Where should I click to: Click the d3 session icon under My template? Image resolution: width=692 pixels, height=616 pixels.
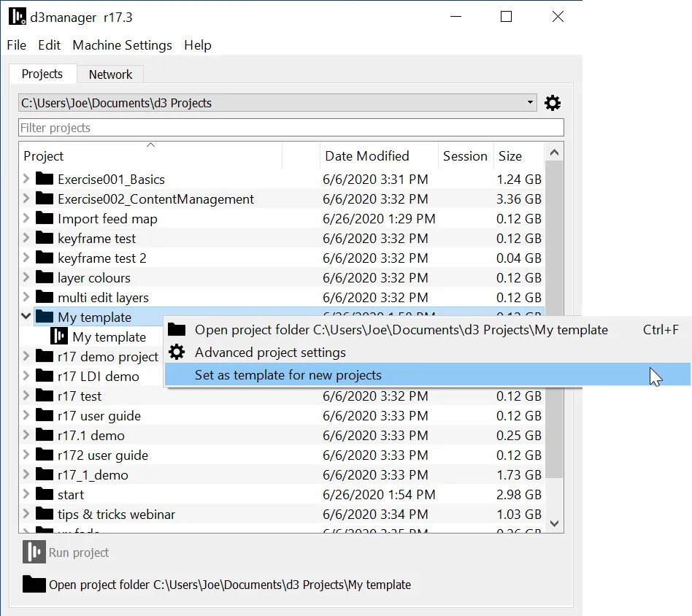(60, 336)
